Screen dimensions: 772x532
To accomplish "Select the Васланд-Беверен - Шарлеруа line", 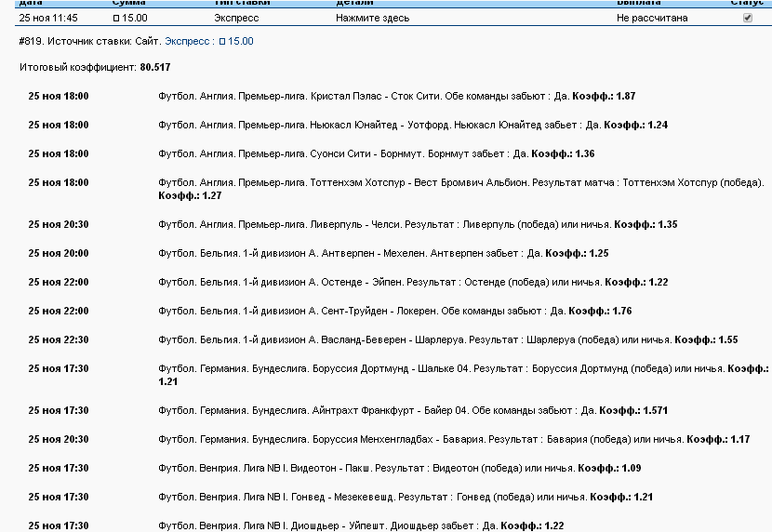I will (448, 340).
